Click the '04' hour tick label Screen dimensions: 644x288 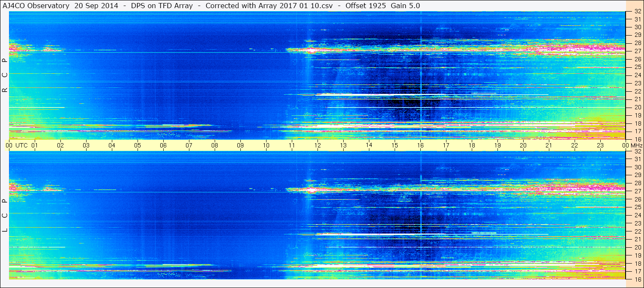click(112, 146)
